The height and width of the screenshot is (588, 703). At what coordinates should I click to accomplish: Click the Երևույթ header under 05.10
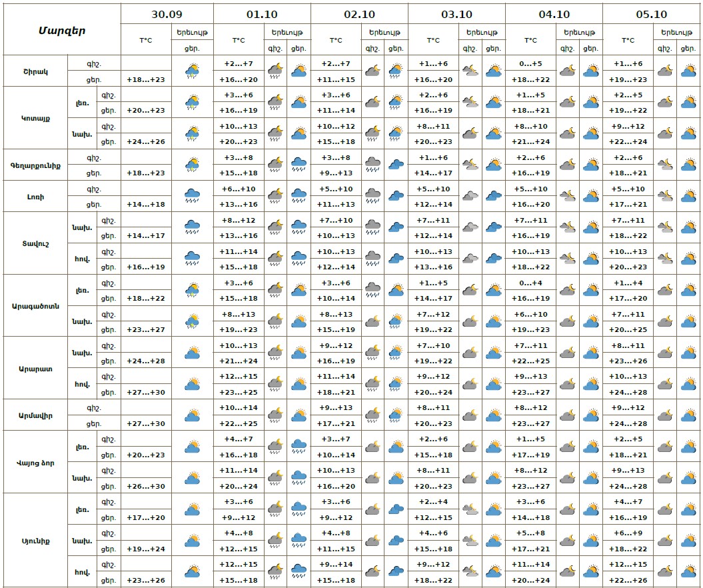[676, 32]
